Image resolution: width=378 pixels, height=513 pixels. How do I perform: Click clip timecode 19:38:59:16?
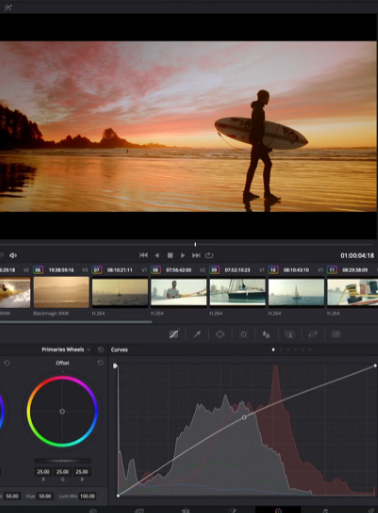pyautogui.click(x=61, y=270)
